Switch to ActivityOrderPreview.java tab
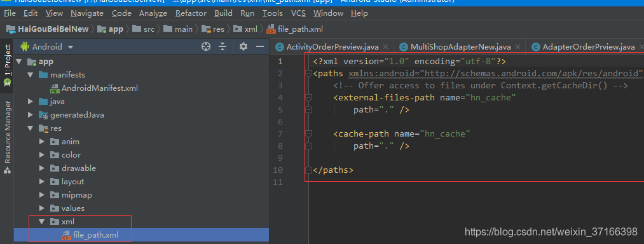 [x=332, y=47]
